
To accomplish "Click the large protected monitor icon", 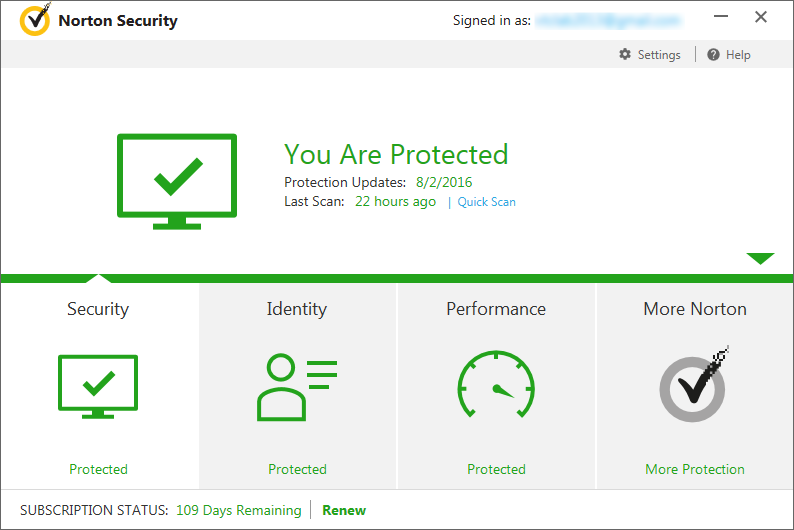I will click(x=177, y=181).
